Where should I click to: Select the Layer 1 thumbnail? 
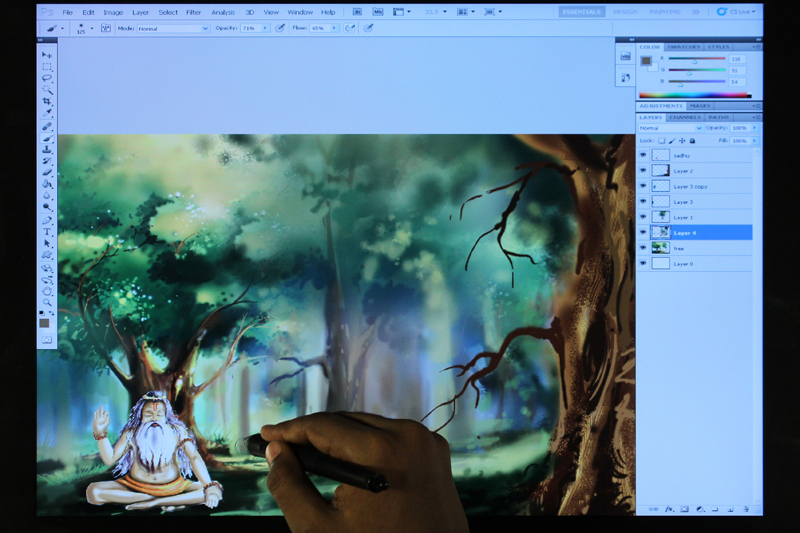pyautogui.click(x=661, y=217)
